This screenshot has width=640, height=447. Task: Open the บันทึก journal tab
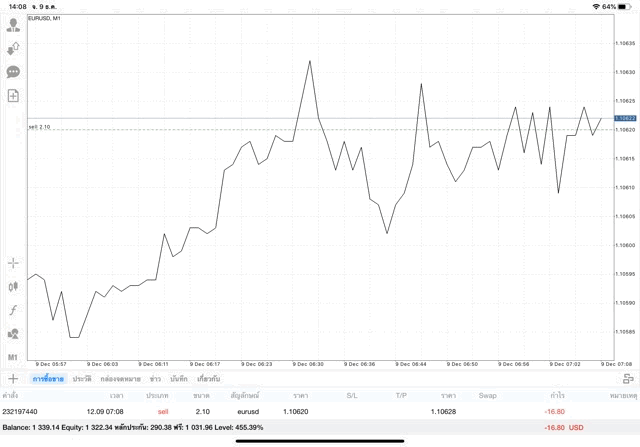pyautogui.click(x=179, y=379)
